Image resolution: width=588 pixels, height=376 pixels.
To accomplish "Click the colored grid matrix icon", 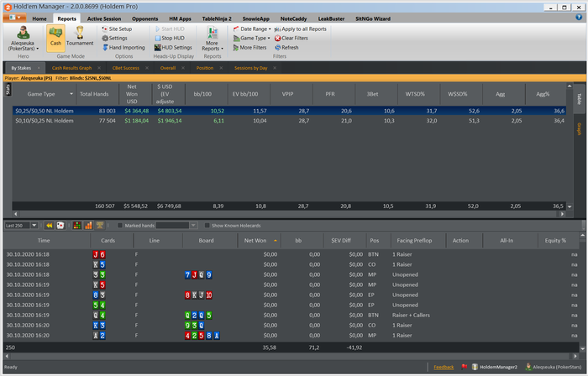I will coord(77,226).
